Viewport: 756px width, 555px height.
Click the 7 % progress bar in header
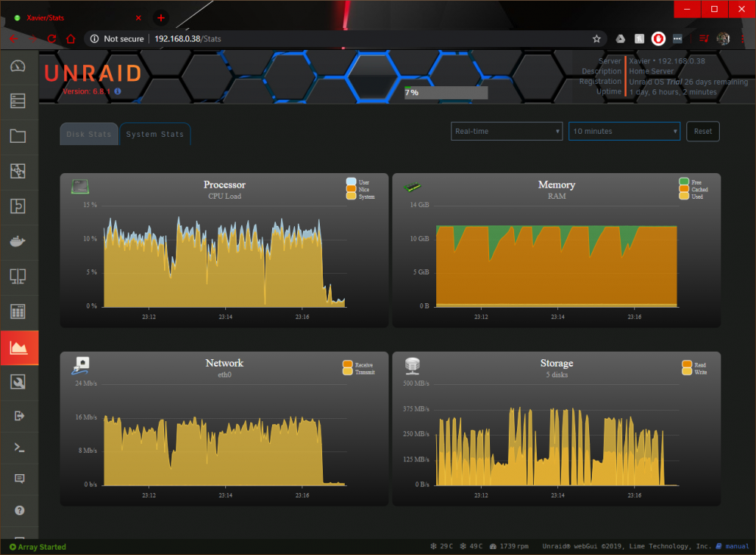point(446,92)
